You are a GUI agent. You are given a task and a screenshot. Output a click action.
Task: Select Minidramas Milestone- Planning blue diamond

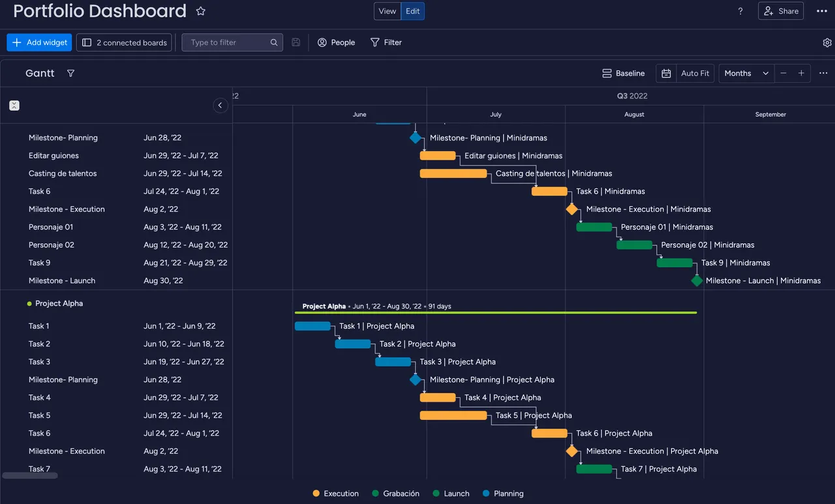[x=416, y=138]
